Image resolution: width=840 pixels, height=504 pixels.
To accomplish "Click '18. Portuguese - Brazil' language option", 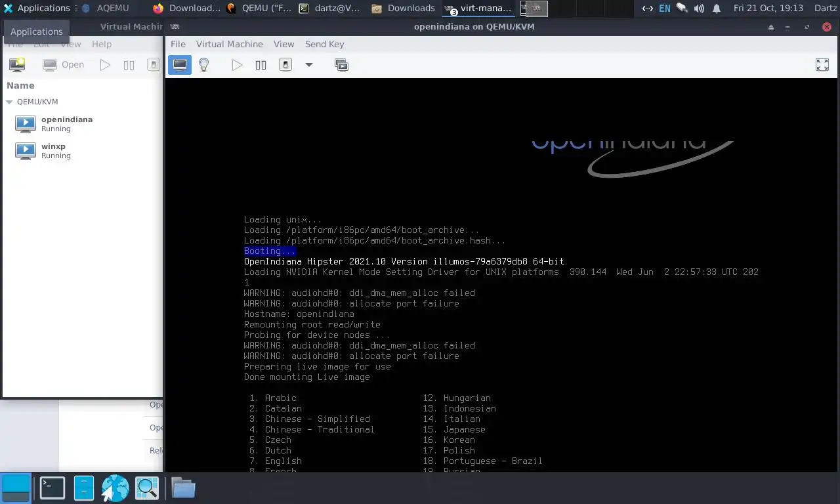I will [x=482, y=461].
